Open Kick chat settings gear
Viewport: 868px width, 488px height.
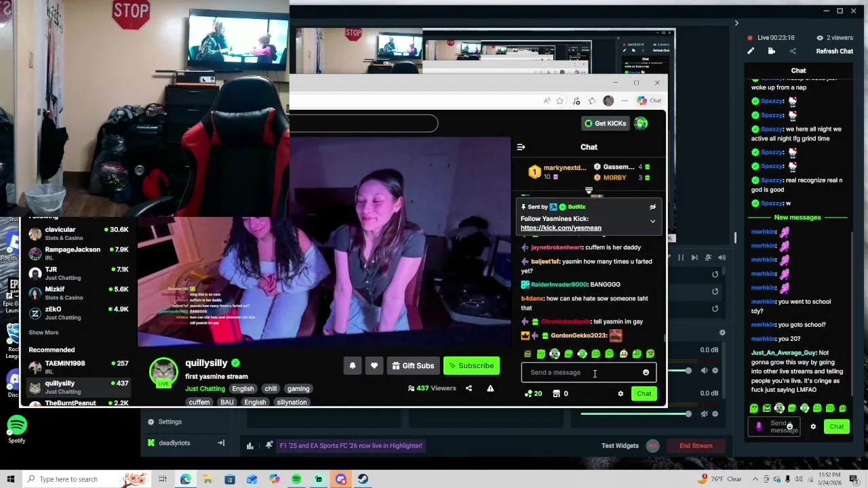pos(620,394)
